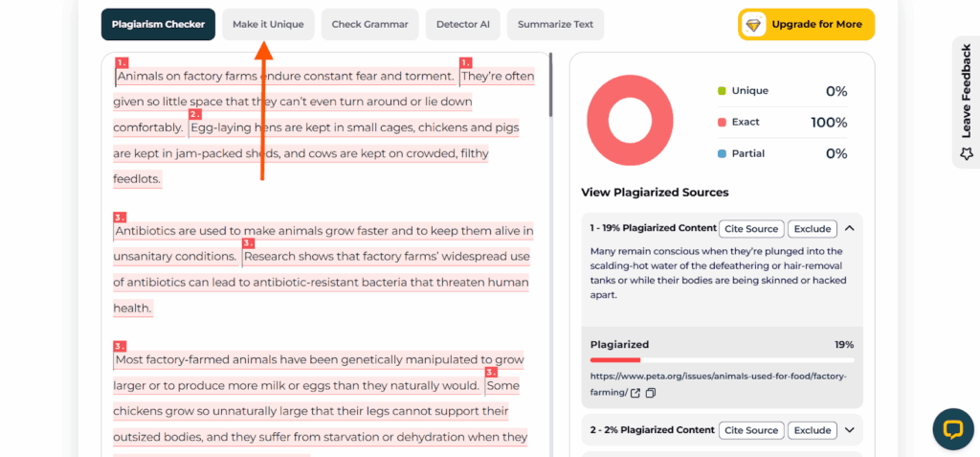
Task: Click the diamond icon on Upgrade button
Action: (x=753, y=24)
